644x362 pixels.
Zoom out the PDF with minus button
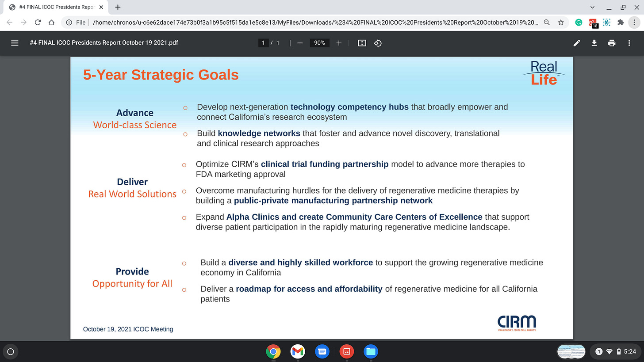point(300,43)
